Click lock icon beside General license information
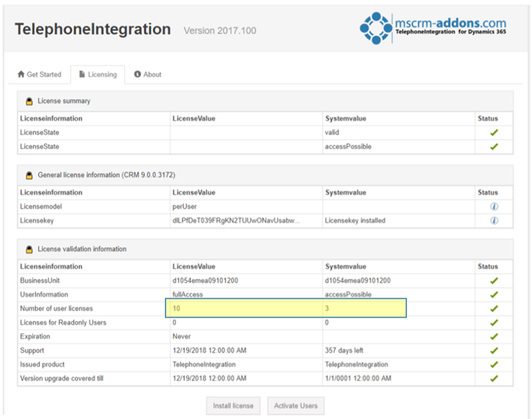 (29, 175)
